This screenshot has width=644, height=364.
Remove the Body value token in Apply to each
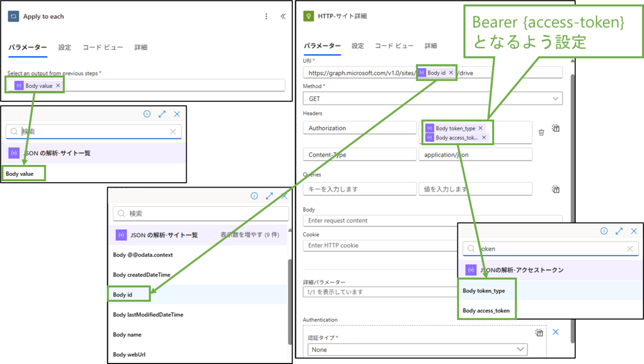58,85
